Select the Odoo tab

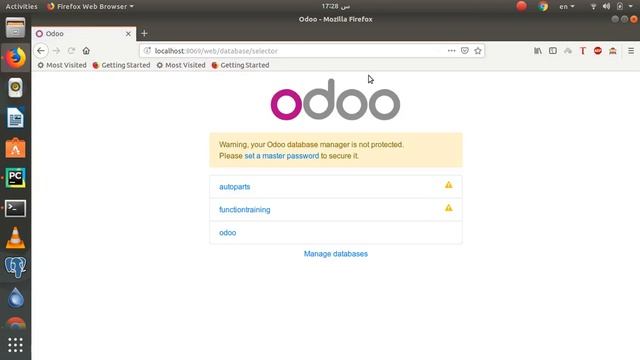(x=84, y=34)
